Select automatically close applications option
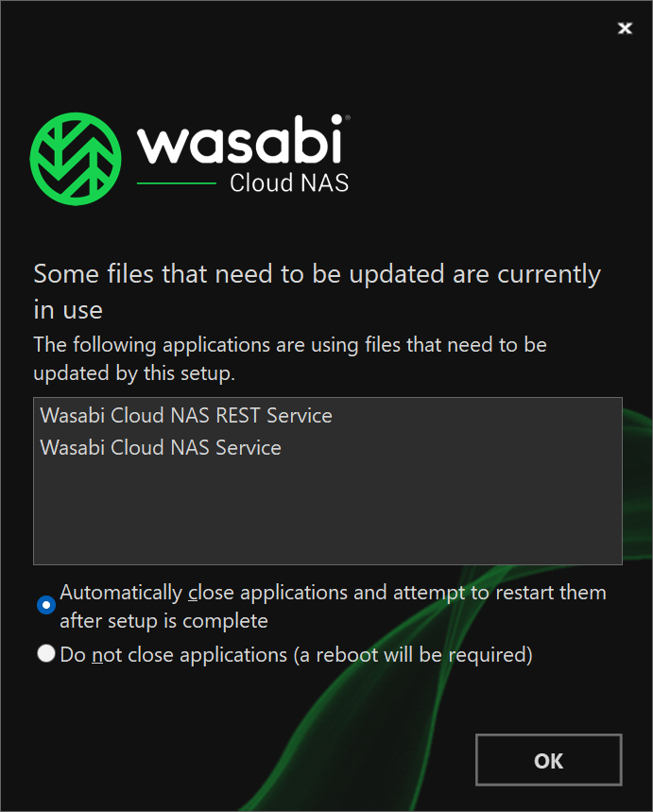The height and width of the screenshot is (812, 653). coord(45,605)
